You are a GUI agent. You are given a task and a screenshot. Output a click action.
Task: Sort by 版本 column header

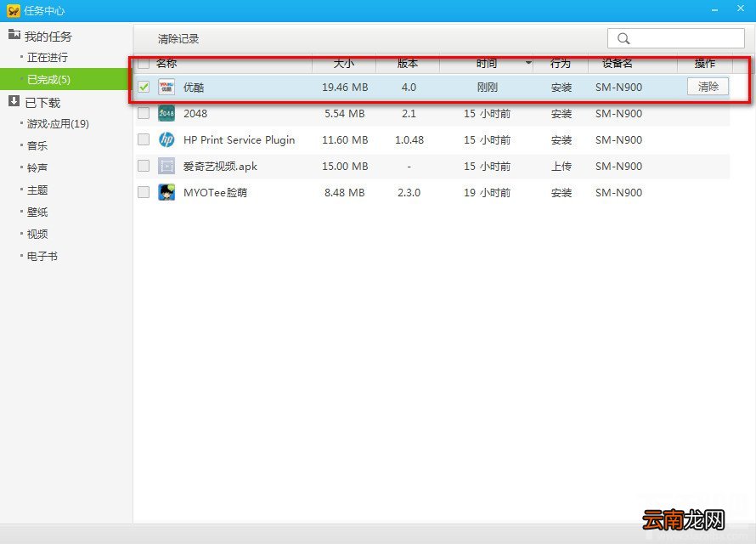408,63
